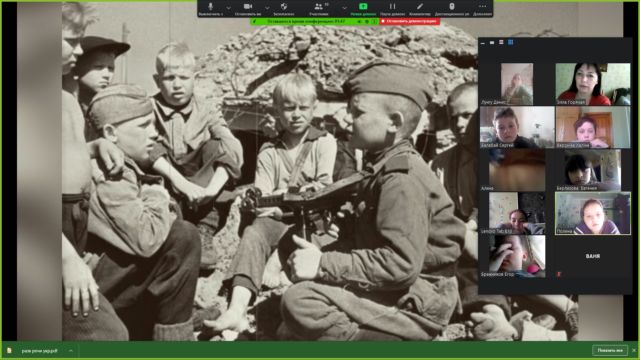Select Polina's highlighted video tile
This screenshot has width=640, height=360.
(593, 213)
